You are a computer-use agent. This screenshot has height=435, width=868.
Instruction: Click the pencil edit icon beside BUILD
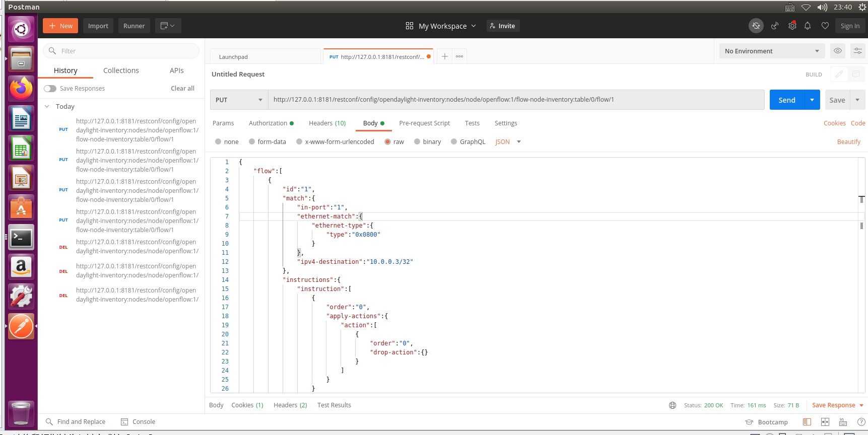click(x=839, y=74)
